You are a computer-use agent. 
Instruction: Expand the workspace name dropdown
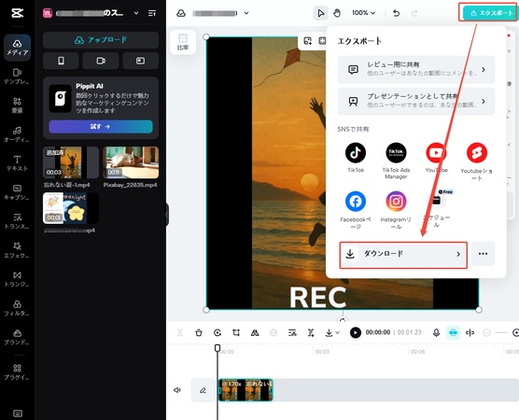coord(136,13)
